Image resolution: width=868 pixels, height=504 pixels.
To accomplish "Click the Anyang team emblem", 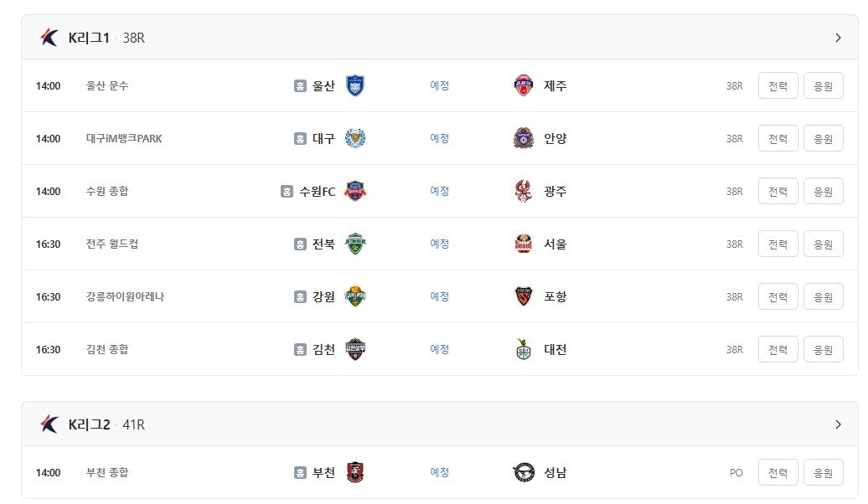I will pos(524,138).
